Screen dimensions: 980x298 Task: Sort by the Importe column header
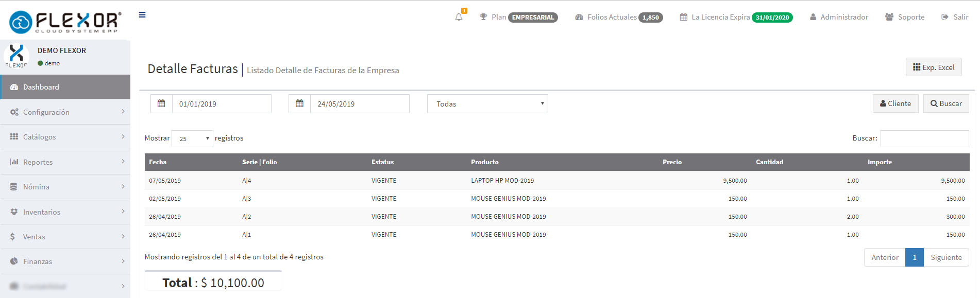(917, 162)
